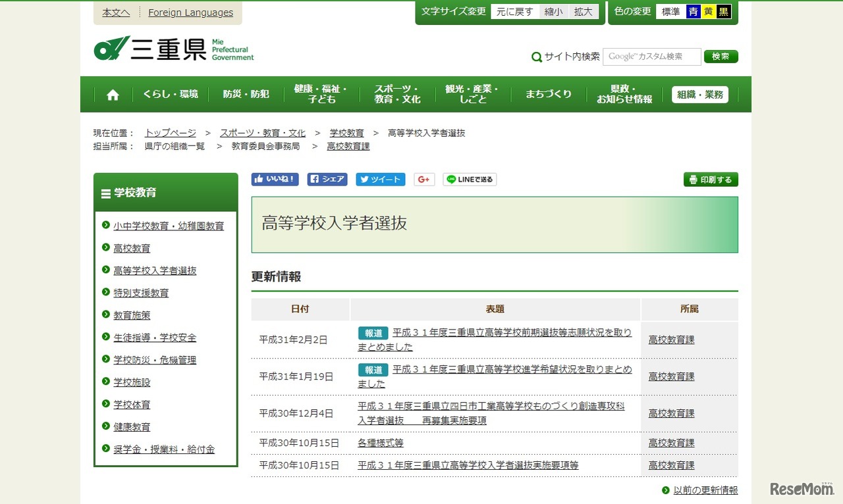Screen dimensions: 843x504
Task: Open the 以前の更新情報 link
Action: (x=706, y=490)
